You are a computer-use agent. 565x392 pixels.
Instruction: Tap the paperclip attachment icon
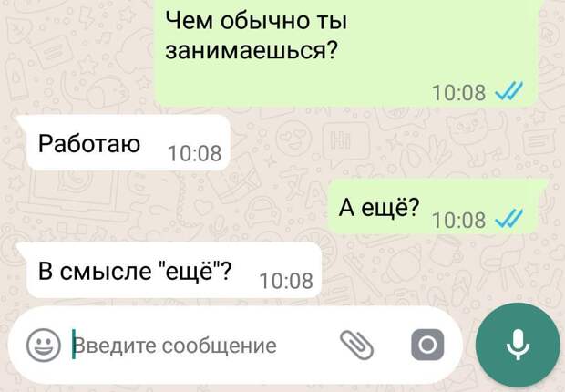[x=356, y=346]
